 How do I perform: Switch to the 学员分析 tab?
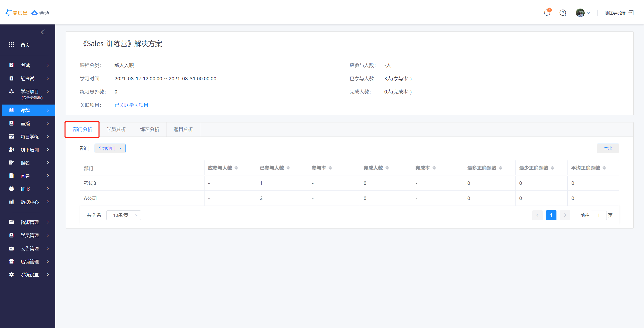coord(116,129)
